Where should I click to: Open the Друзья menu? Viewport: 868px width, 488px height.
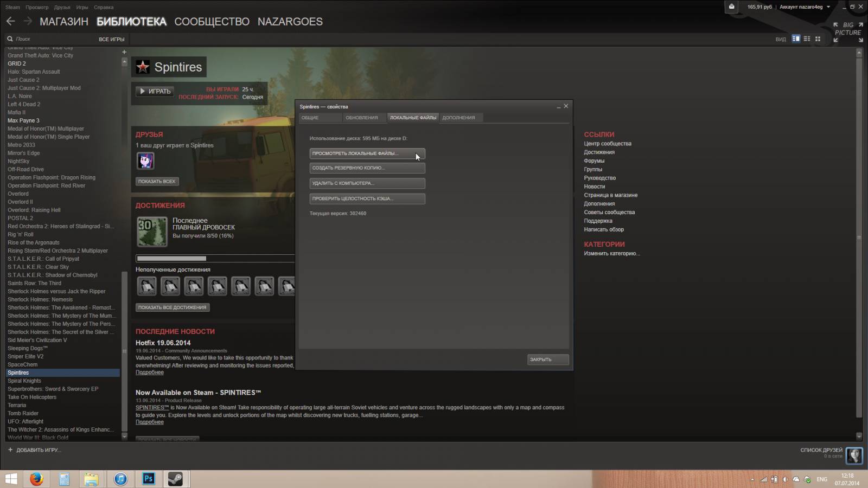point(62,8)
